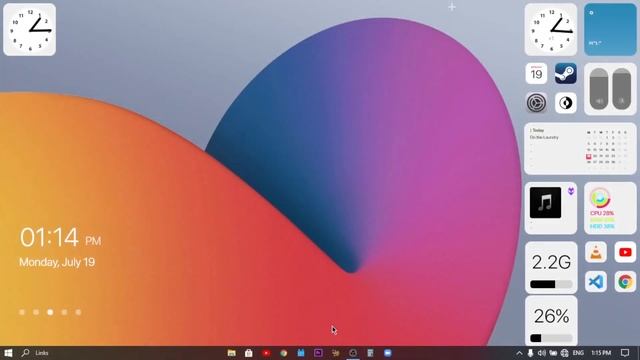Expand the hidden tray icons chevron

tap(519, 353)
